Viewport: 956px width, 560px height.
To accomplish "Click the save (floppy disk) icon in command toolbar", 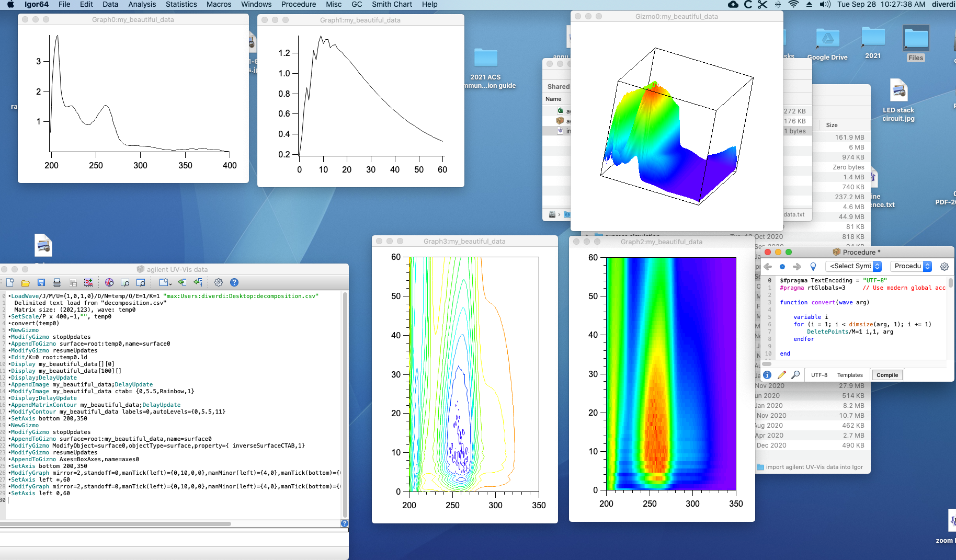I will click(41, 282).
